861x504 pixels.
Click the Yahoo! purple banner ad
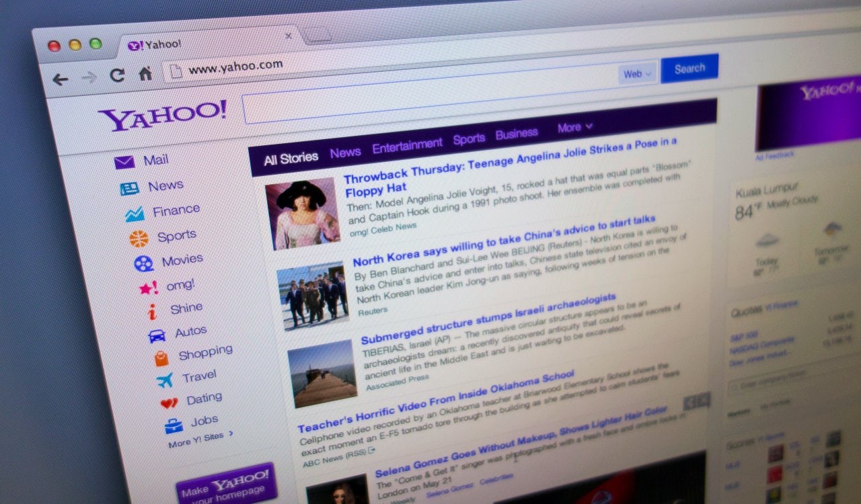[808, 112]
